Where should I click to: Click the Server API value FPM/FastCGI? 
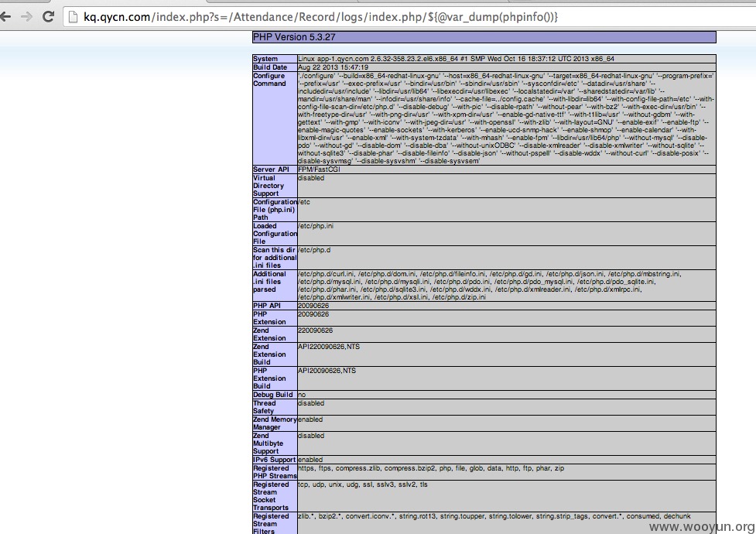coord(319,169)
